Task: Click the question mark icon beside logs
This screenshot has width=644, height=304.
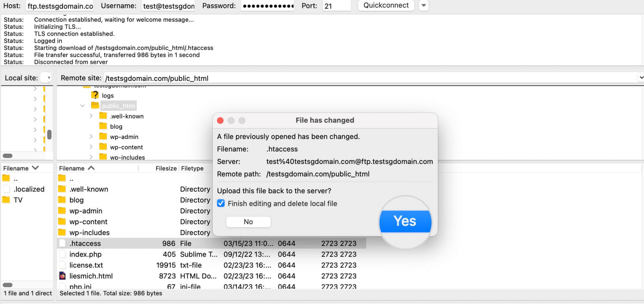Action: (95, 95)
